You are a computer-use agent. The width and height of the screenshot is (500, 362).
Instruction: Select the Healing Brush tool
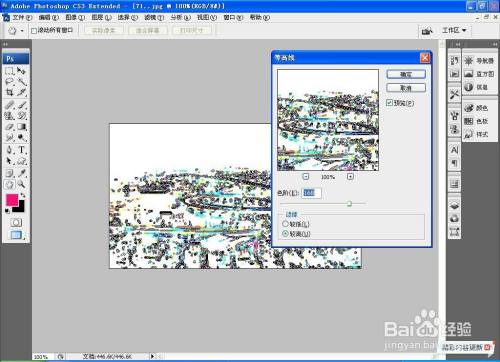point(9,105)
